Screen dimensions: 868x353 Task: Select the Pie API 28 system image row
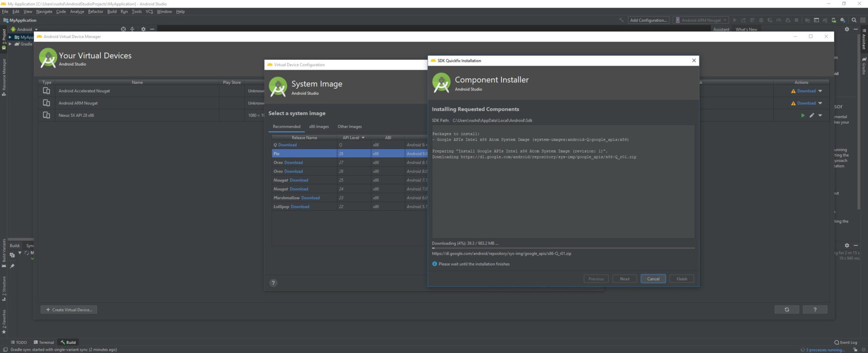[x=349, y=153]
